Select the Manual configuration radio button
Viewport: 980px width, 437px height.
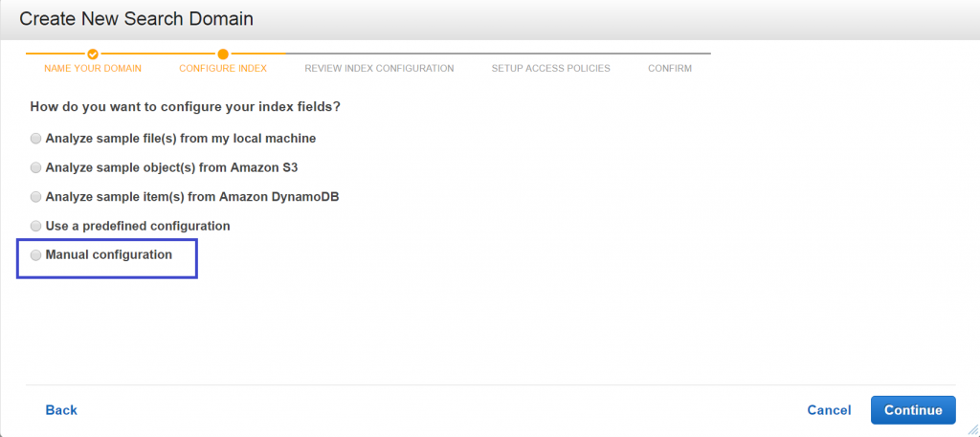click(36, 255)
